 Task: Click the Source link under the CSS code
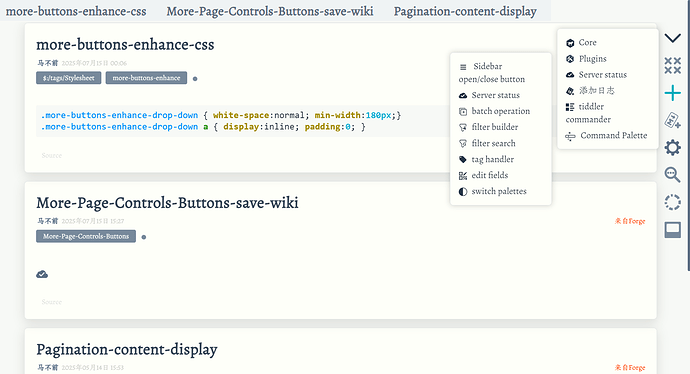point(51,155)
